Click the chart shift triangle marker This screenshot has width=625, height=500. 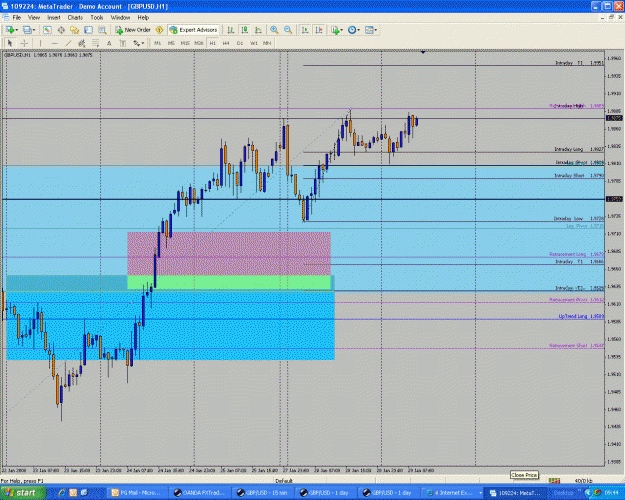point(423,52)
